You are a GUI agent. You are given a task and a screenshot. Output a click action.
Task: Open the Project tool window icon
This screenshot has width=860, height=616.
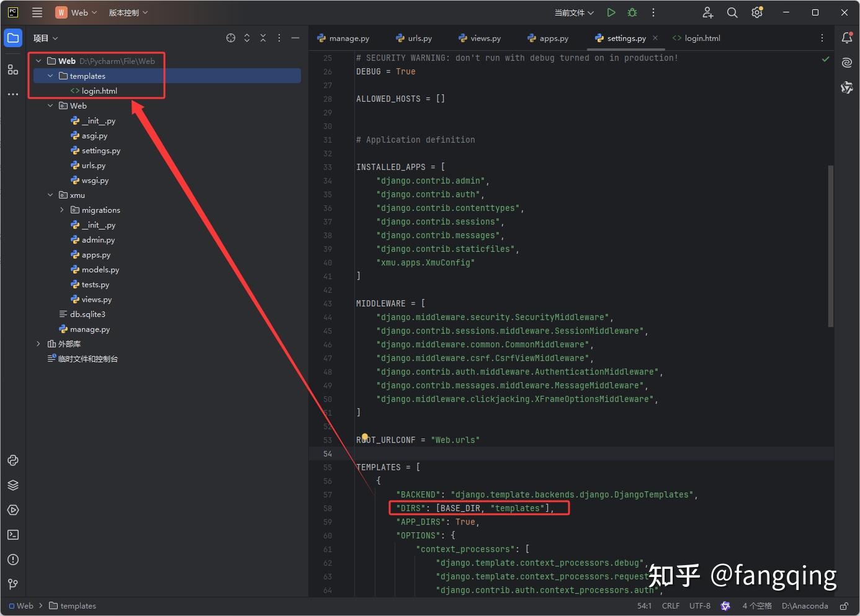13,38
